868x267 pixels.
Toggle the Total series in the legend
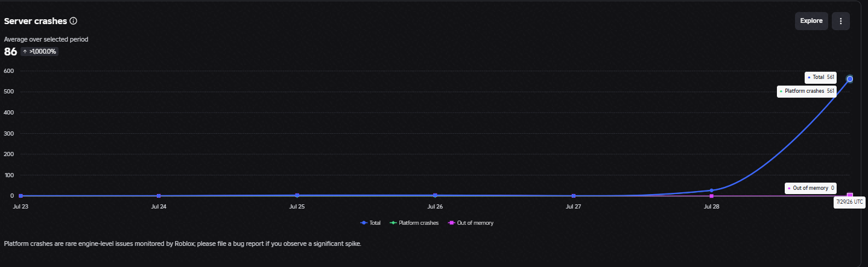[371, 223]
